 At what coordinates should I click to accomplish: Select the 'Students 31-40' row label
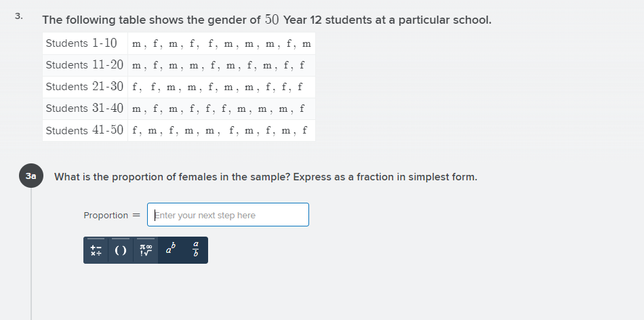coord(85,109)
